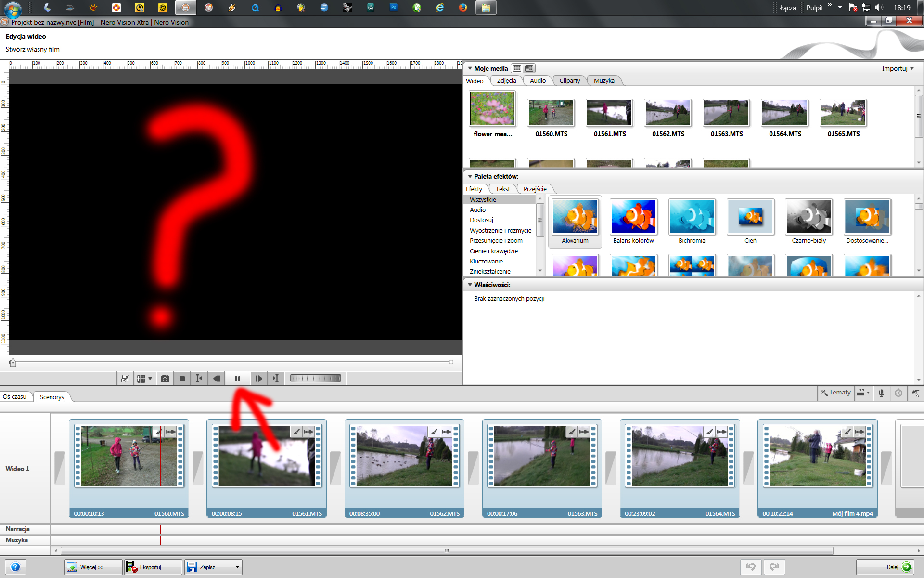Open the Przejście tab in effects palette

pos(535,189)
